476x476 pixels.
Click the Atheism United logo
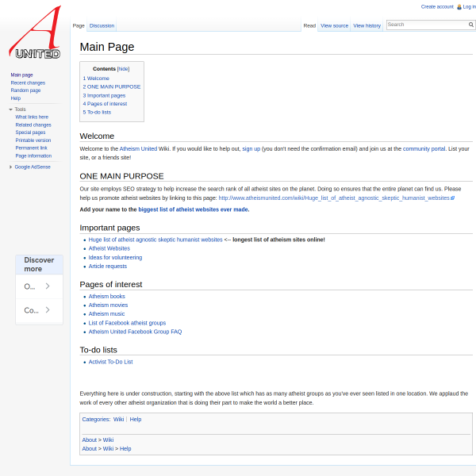tap(35, 33)
